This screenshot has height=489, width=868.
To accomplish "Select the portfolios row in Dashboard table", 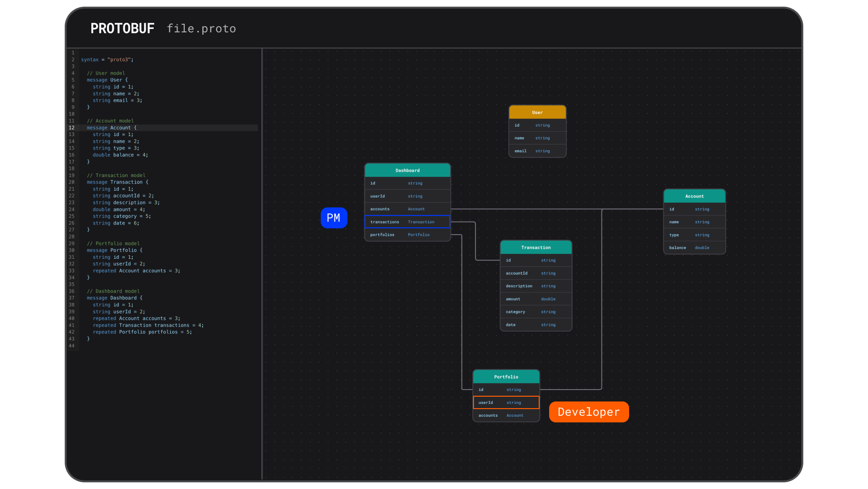I will tap(407, 235).
